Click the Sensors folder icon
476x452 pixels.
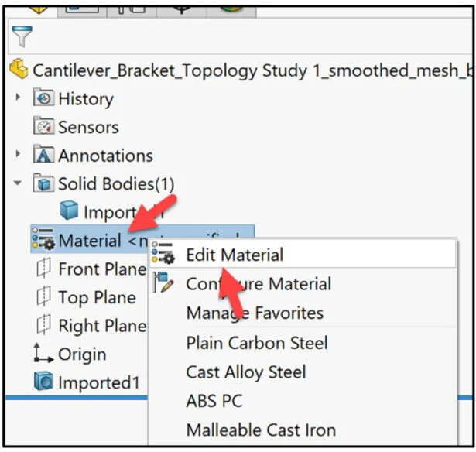[44, 127]
